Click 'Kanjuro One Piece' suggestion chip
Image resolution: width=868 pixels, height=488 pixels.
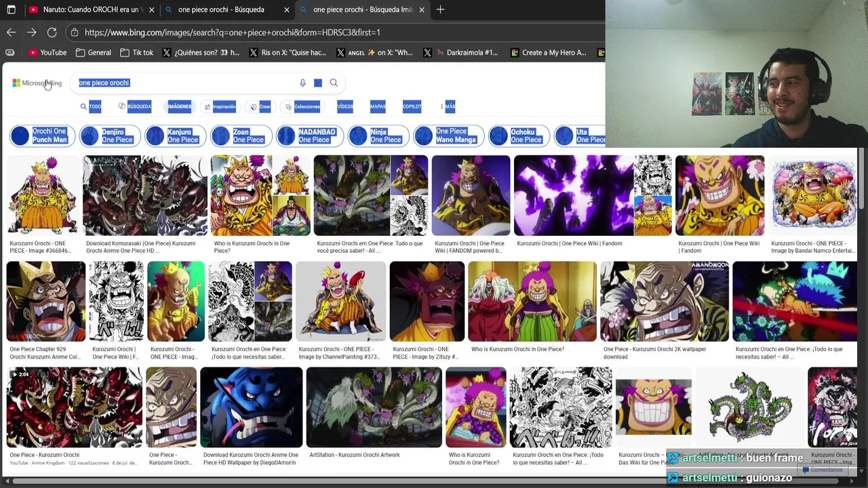click(175, 136)
